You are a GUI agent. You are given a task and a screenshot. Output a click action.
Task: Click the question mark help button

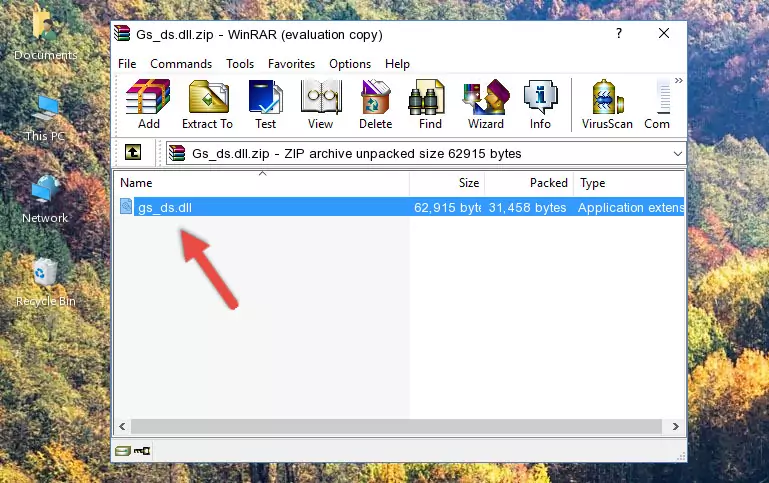pos(619,33)
